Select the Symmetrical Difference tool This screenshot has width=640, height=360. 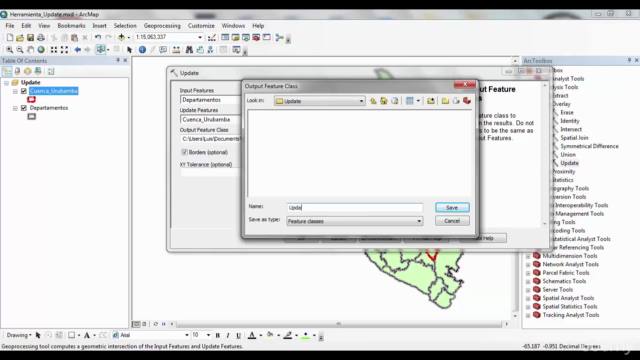click(589, 146)
